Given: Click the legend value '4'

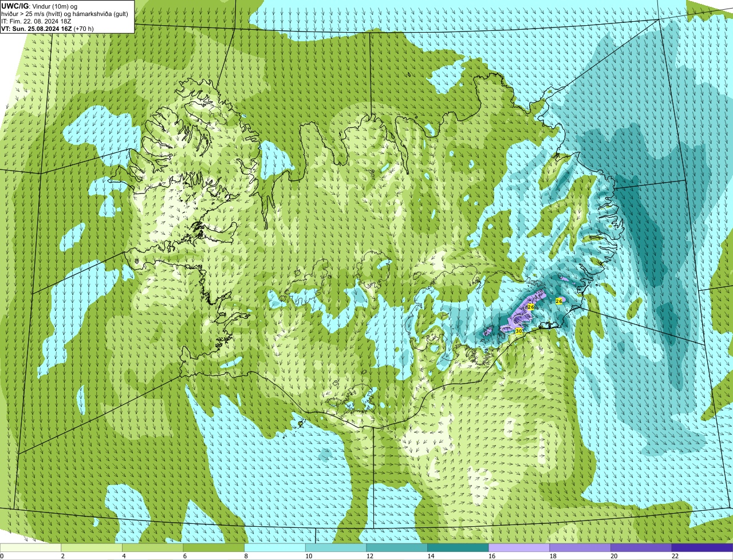Looking at the screenshot, I should click(x=124, y=556).
